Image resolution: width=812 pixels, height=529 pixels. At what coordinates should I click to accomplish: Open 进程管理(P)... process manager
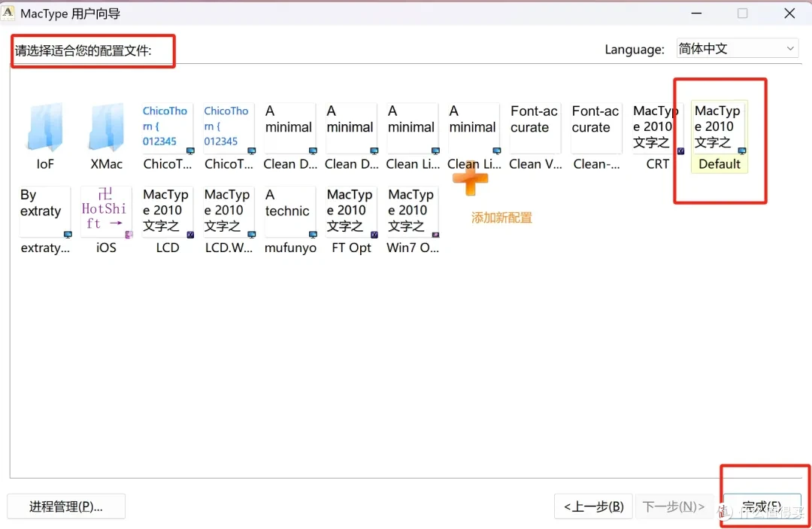pos(65,506)
